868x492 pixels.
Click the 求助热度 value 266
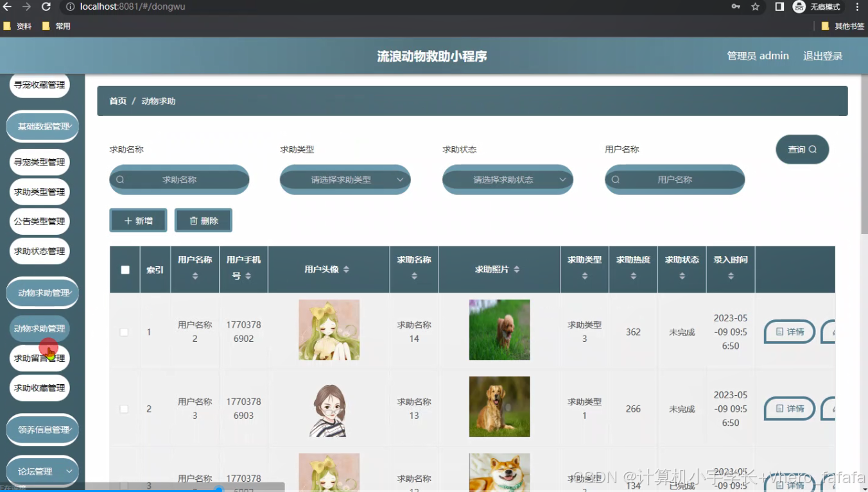(x=634, y=409)
